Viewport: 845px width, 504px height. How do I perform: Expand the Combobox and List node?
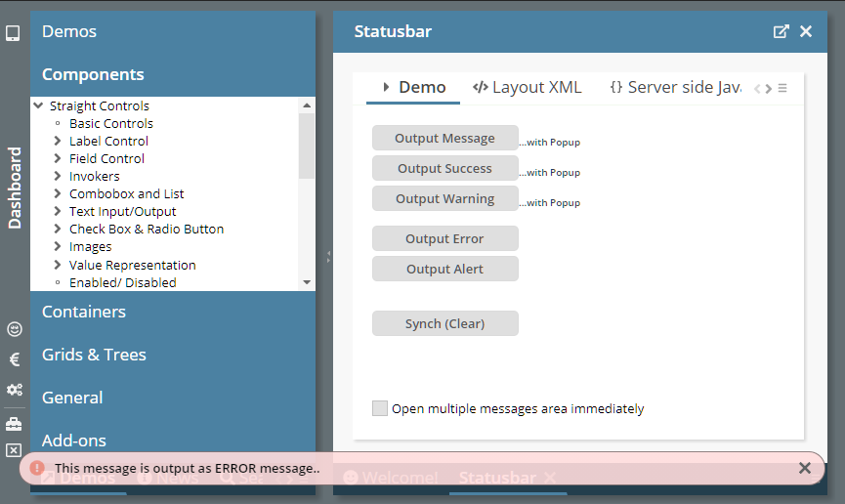58,193
